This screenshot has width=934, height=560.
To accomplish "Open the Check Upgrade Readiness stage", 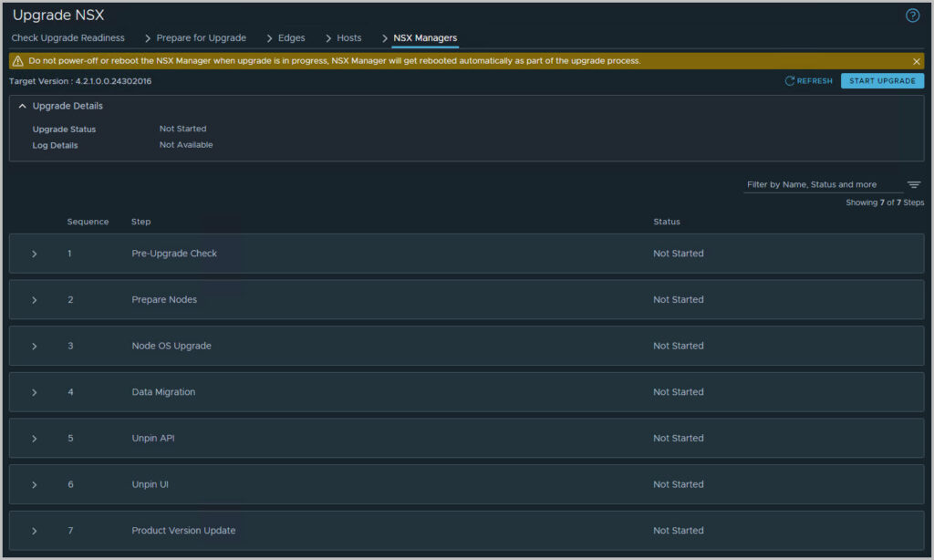I will (x=67, y=37).
